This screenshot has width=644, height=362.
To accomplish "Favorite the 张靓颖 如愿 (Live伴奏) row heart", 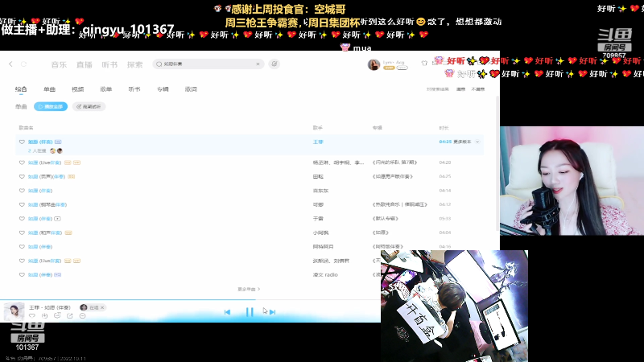I will click(22, 261).
